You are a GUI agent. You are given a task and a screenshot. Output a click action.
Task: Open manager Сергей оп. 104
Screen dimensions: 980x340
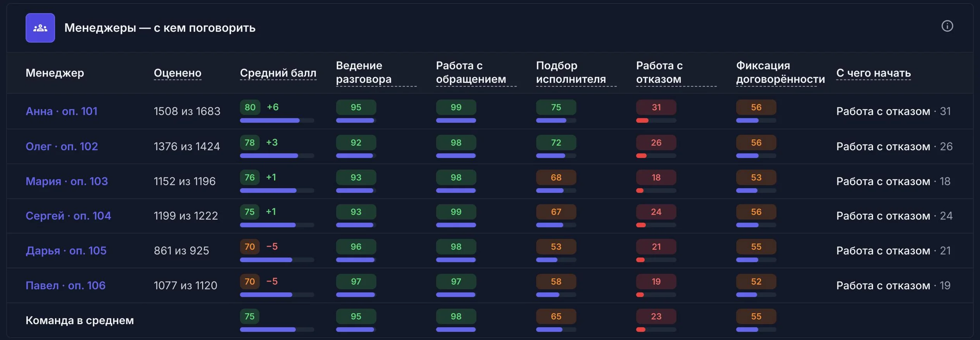pos(68,216)
